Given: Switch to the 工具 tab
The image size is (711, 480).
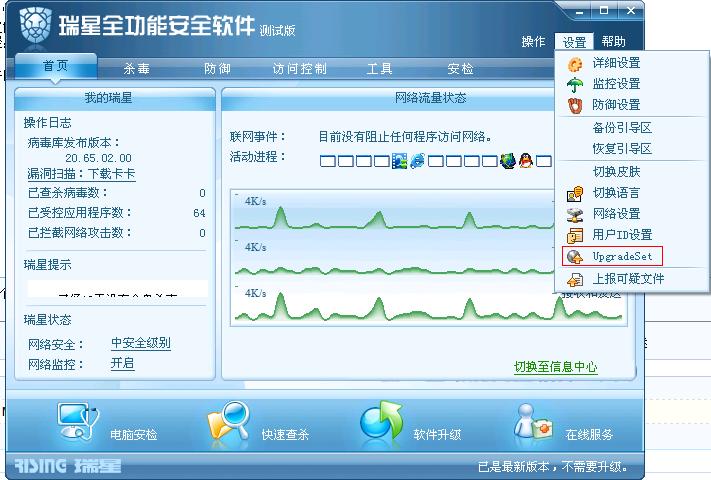Looking at the screenshot, I should [x=379, y=68].
